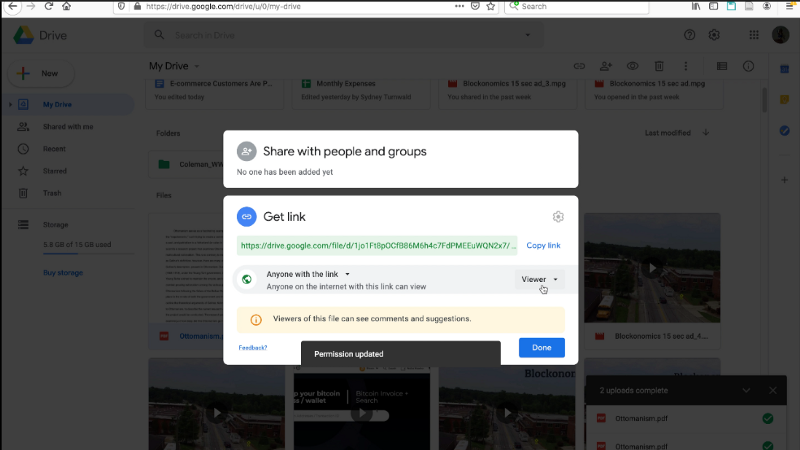The width and height of the screenshot is (800, 450).
Task: Open Calendar in the side panel
Action: point(785,69)
